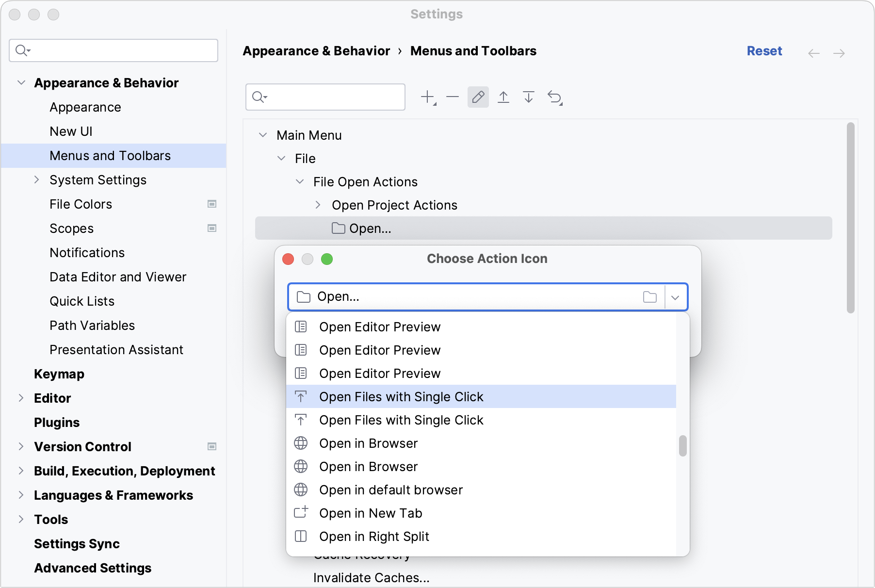Select the first Open in Browser item
This screenshot has width=875, height=588.
481,443
